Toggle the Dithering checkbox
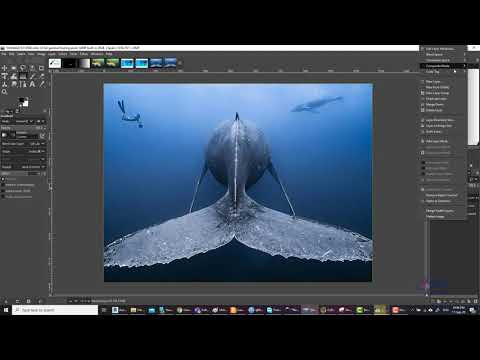The width and height of the screenshot is (480, 360). [x=3, y=179]
